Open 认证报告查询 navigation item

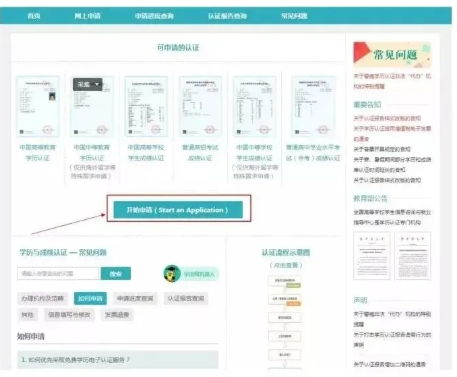(227, 16)
